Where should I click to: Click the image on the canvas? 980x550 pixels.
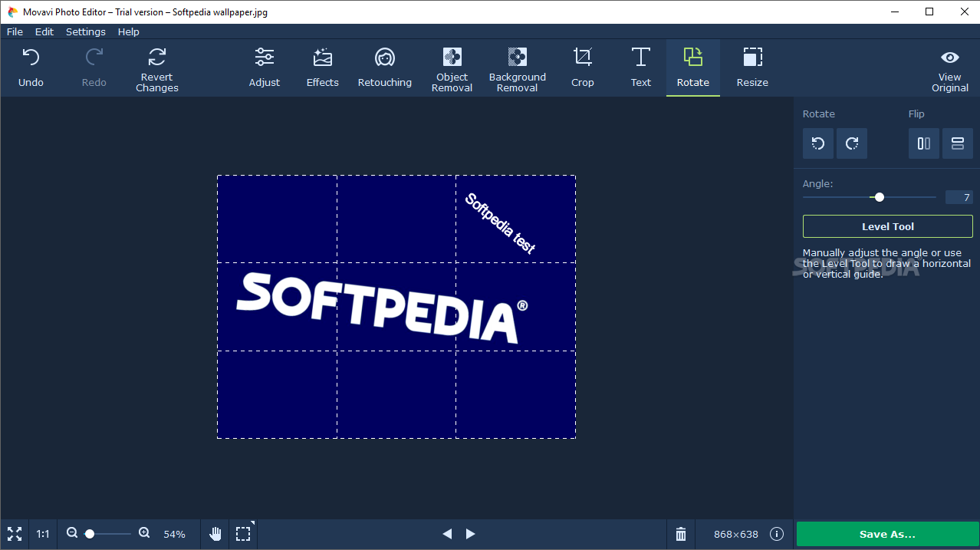[396, 307]
